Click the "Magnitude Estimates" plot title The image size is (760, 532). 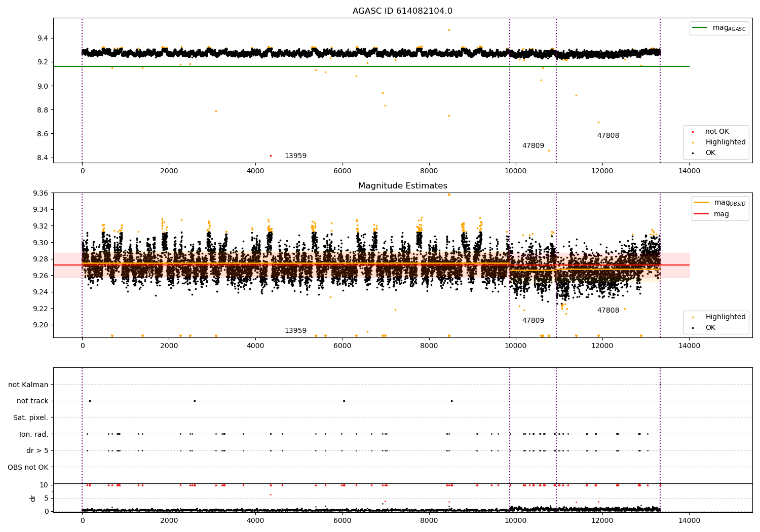[402, 186]
